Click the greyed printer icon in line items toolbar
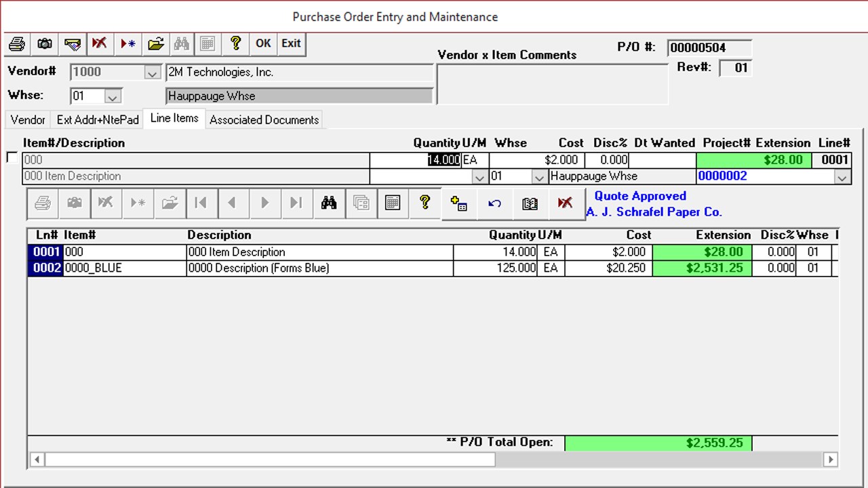The image size is (868, 488). coord(42,203)
